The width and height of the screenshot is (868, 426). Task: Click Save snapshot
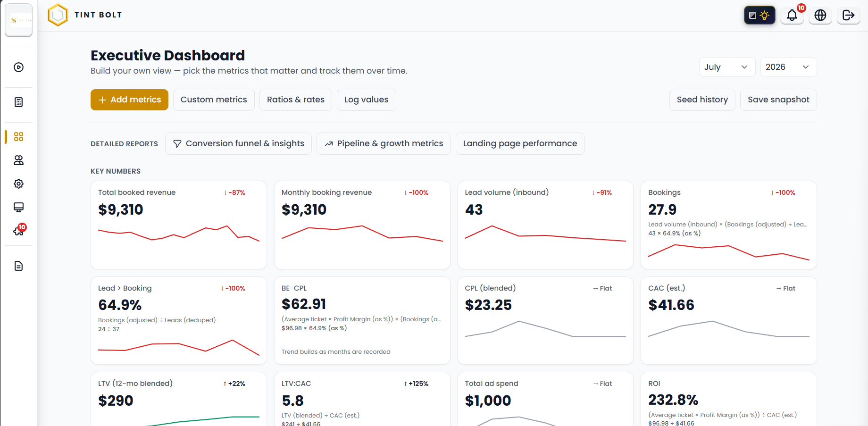[778, 100]
